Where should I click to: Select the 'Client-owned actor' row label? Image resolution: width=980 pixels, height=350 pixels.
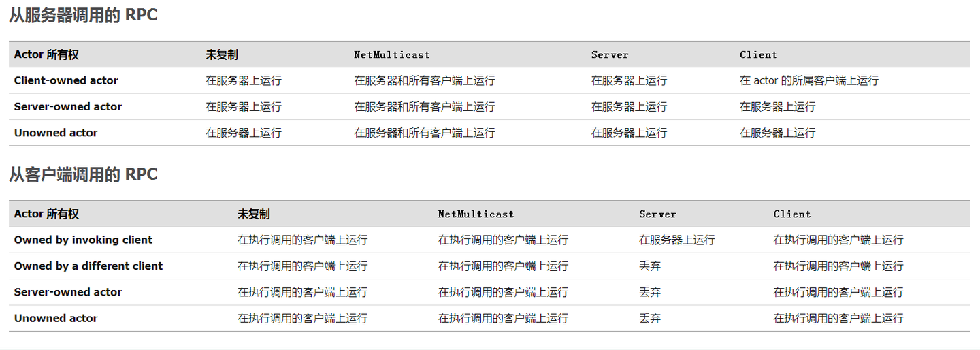(x=66, y=80)
